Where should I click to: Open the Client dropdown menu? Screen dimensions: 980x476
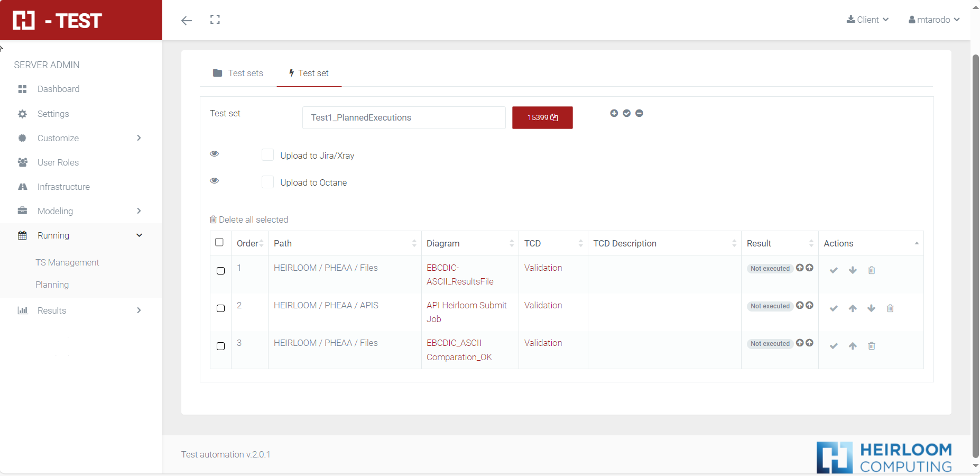pyautogui.click(x=867, y=20)
